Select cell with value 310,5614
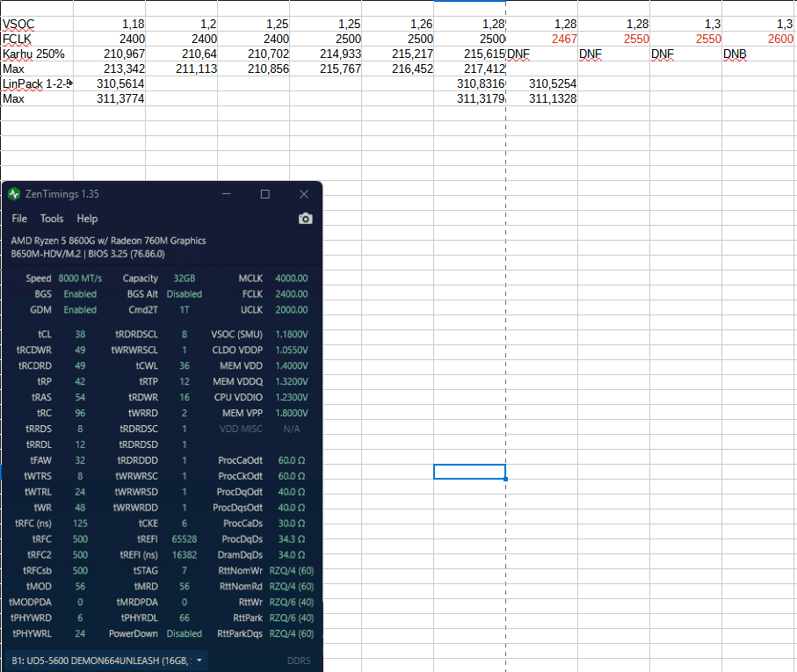This screenshot has width=797, height=672. click(x=109, y=83)
